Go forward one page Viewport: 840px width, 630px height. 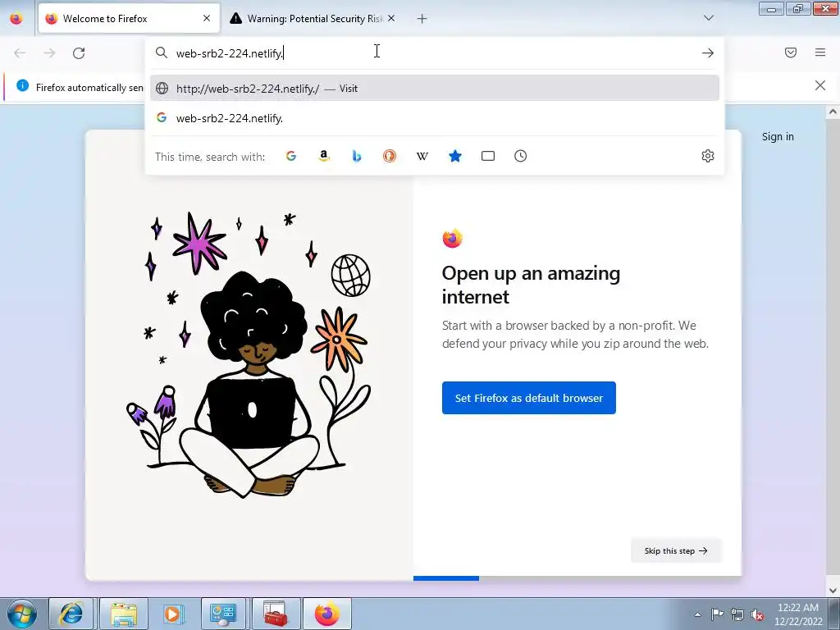[x=49, y=53]
